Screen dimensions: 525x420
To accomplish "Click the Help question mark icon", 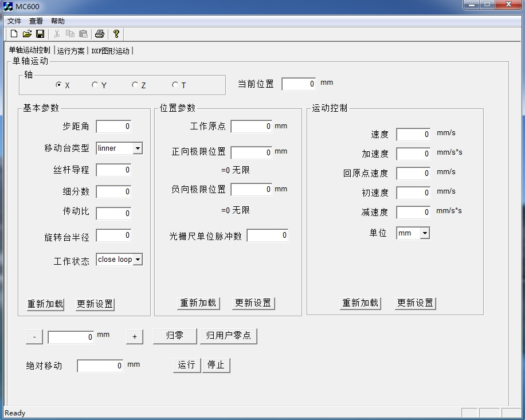I will coord(116,34).
